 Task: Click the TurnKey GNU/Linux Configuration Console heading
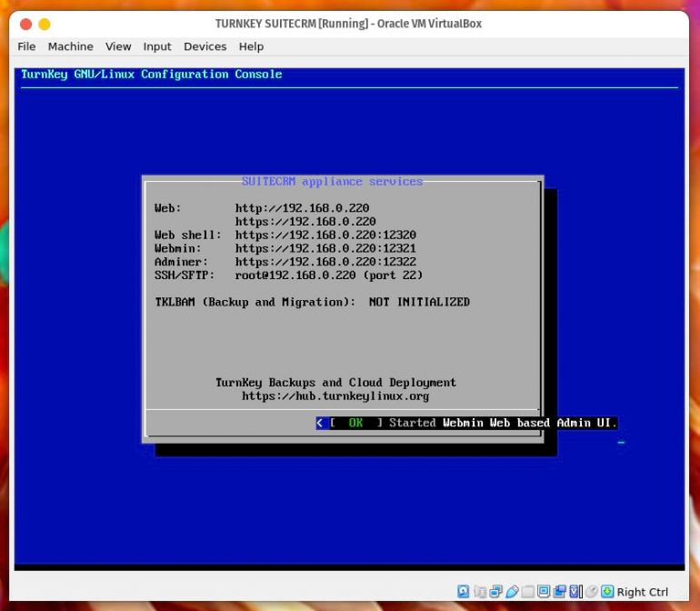(151, 75)
